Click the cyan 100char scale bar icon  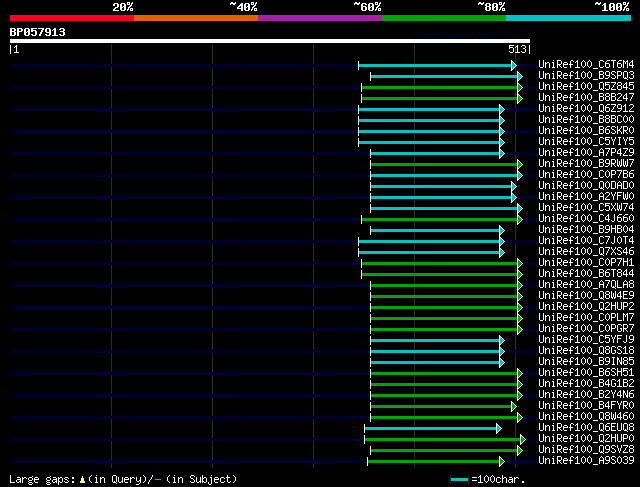[459, 480]
